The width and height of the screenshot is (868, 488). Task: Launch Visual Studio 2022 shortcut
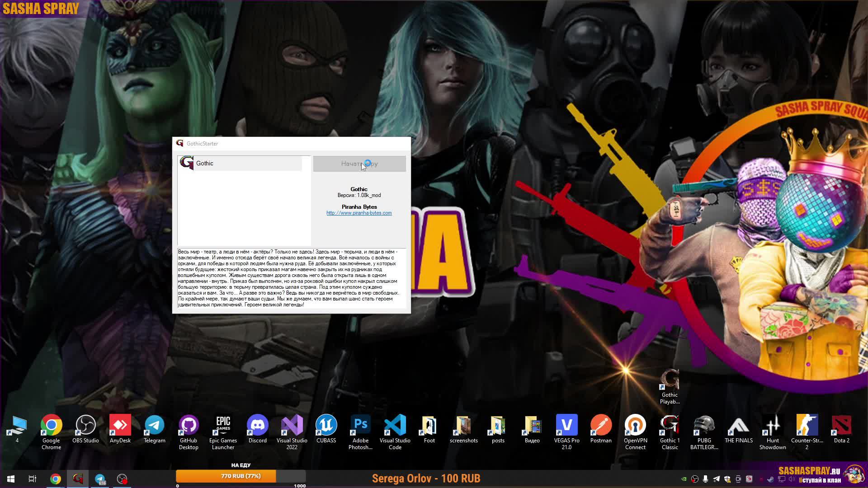pyautogui.click(x=292, y=426)
